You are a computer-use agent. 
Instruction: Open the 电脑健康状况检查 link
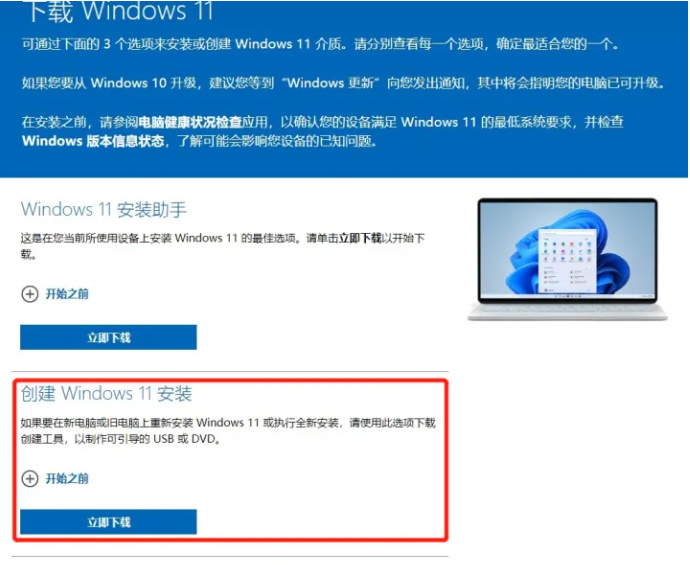pos(190,122)
